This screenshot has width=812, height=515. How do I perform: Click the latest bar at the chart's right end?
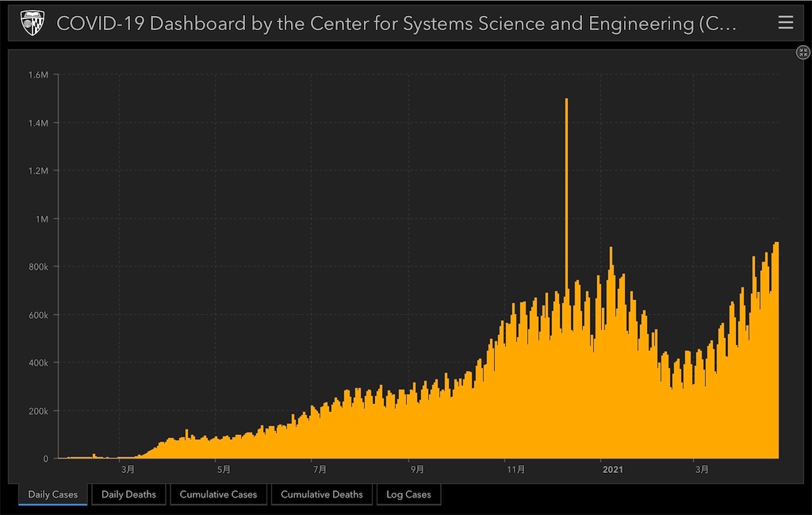[x=777, y=350]
